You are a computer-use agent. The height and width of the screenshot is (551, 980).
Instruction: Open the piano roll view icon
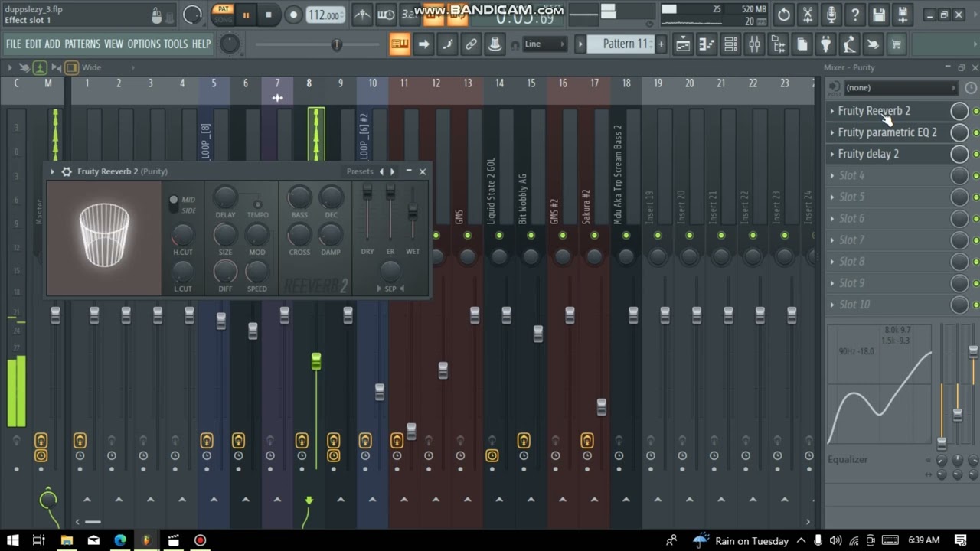point(707,44)
